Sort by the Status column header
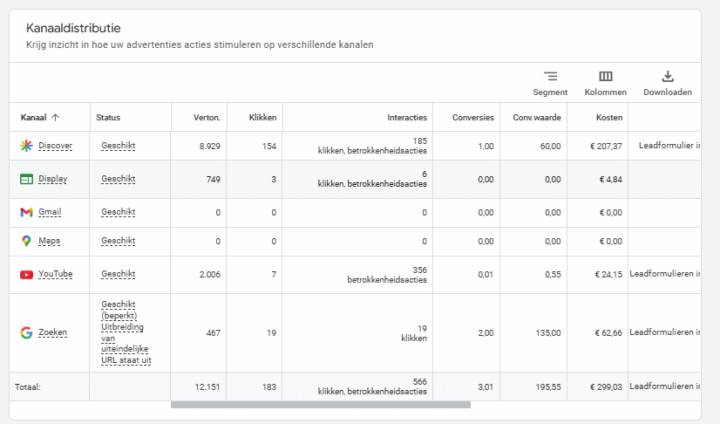Screen dimensions: 720x424 coord(108,117)
